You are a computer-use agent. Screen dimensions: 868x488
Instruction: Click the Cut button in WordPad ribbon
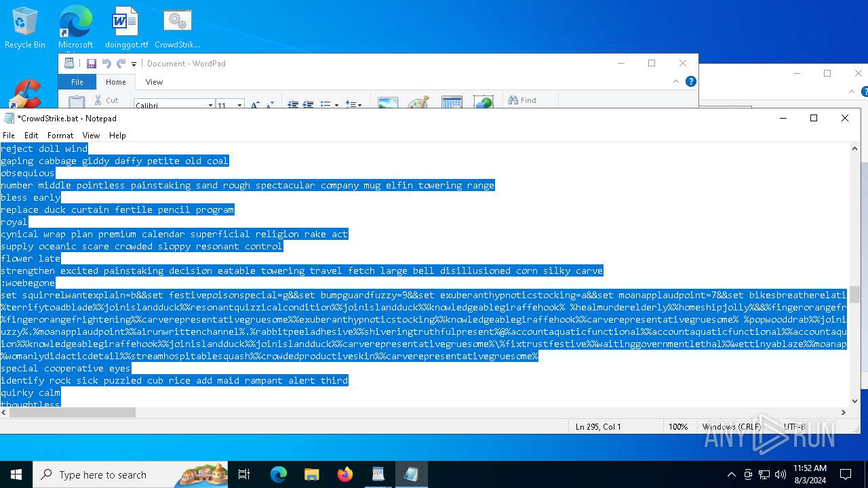pyautogui.click(x=106, y=100)
